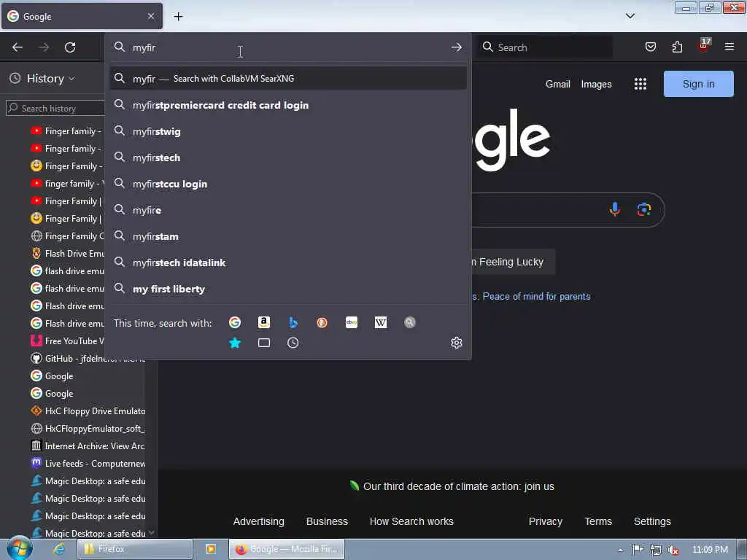The width and height of the screenshot is (747, 560).
Task: Open the list all tabs chevron
Action: (630, 16)
